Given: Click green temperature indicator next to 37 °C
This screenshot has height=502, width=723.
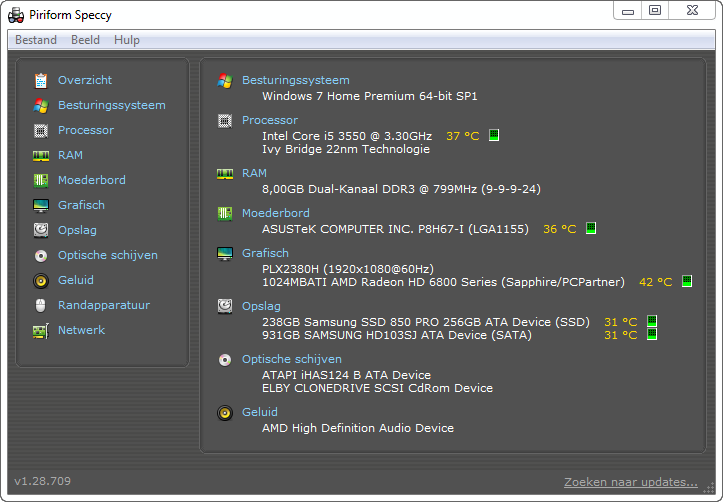Looking at the screenshot, I should point(494,135).
